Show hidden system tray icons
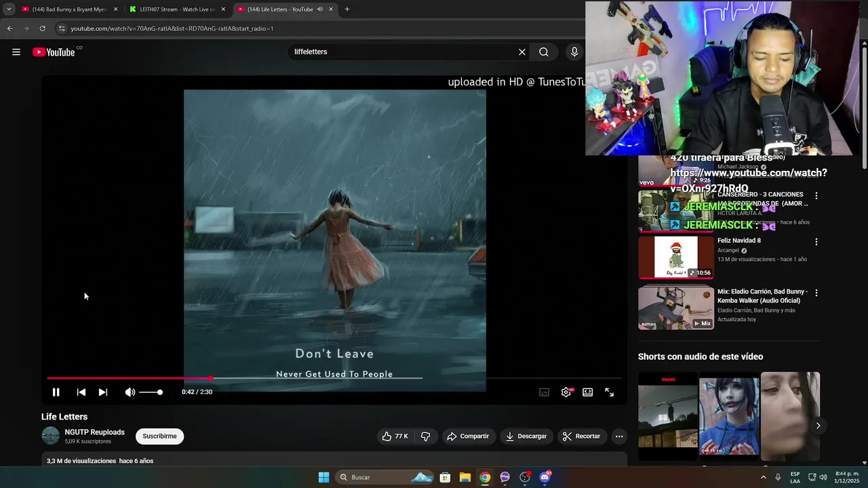Screen dimensions: 868x488 [764, 477]
